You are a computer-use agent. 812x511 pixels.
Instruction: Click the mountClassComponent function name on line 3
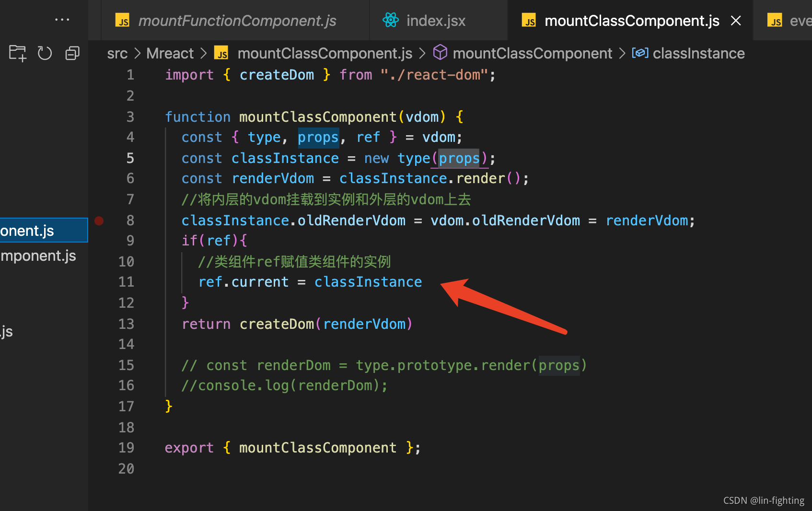point(318,117)
